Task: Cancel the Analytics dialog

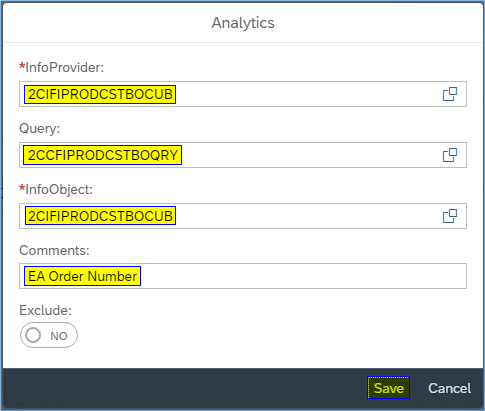Action: (450, 388)
